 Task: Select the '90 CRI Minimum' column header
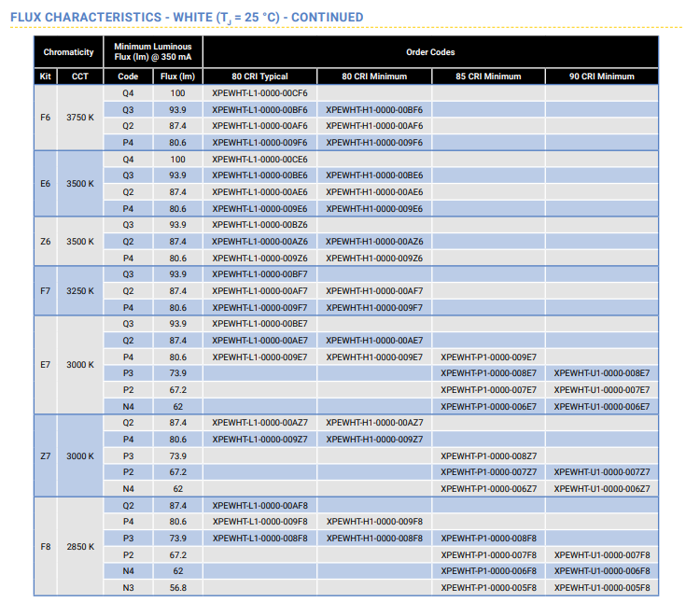pyautogui.click(x=602, y=77)
